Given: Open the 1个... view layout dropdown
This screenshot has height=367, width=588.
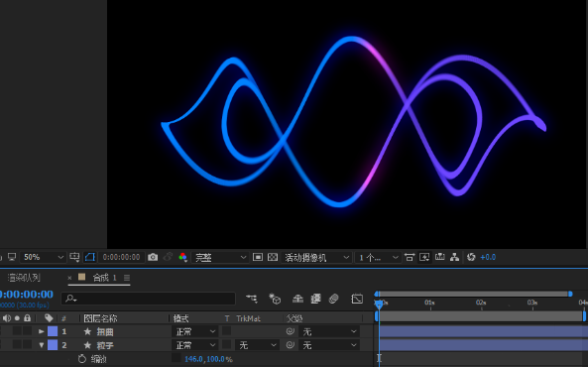Looking at the screenshot, I should tap(378, 258).
